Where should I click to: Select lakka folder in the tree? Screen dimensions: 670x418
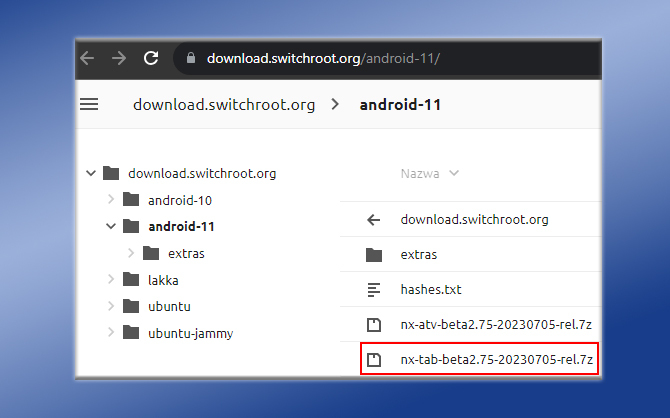coord(163,280)
